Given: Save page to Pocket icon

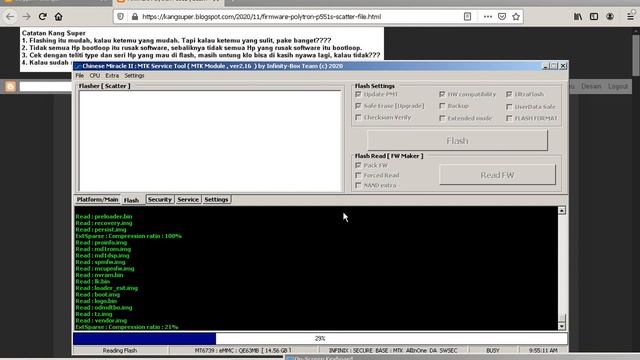Looking at the screenshot, I should coord(502,17).
